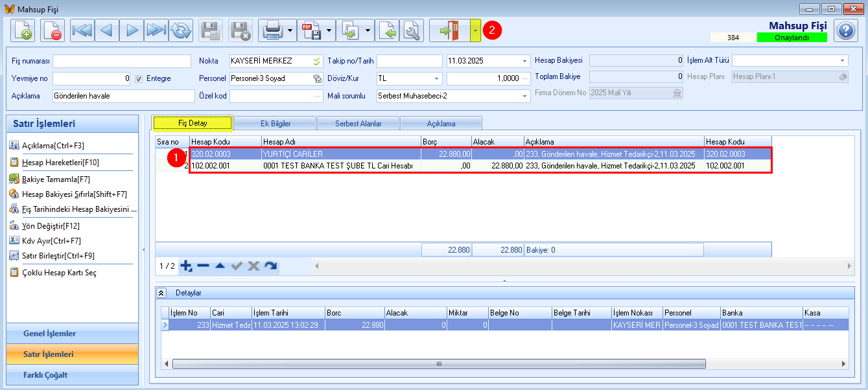Viewport: 868px width, 390px height.
Task: Click the X cancel icon in grid navigator
Action: point(253,266)
